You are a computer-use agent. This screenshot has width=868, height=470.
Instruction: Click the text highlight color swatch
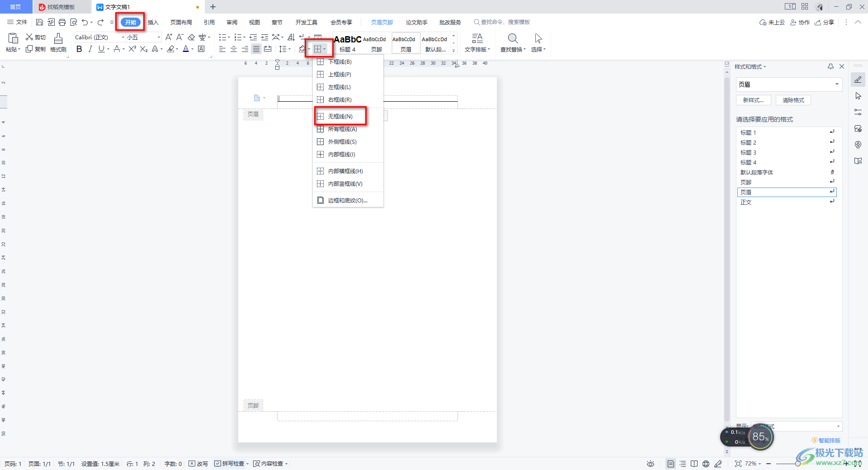click(170, 49)
